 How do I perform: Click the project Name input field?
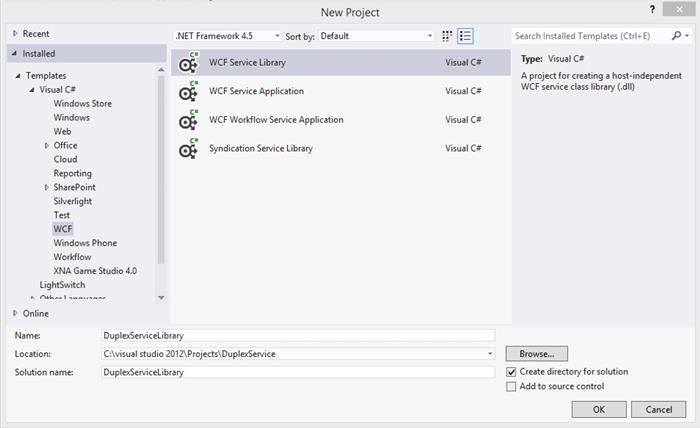point(298,336)
